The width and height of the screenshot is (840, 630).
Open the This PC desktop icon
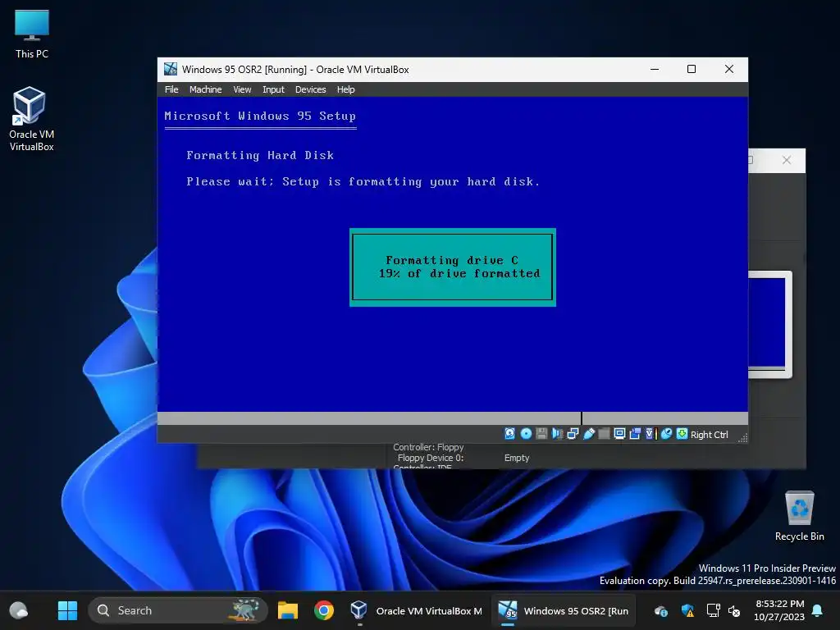tap(32, 34)
